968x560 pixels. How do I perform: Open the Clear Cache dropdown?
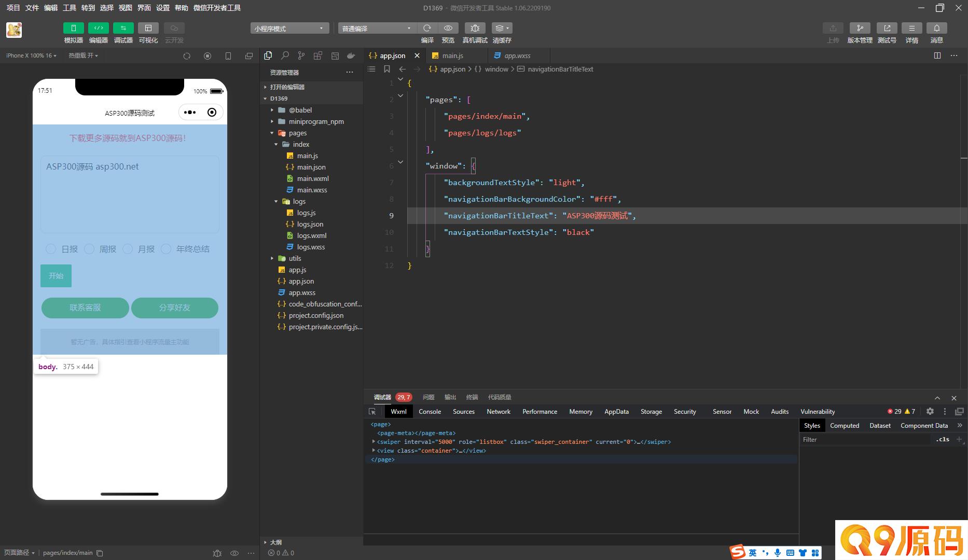tap(502, 28)
